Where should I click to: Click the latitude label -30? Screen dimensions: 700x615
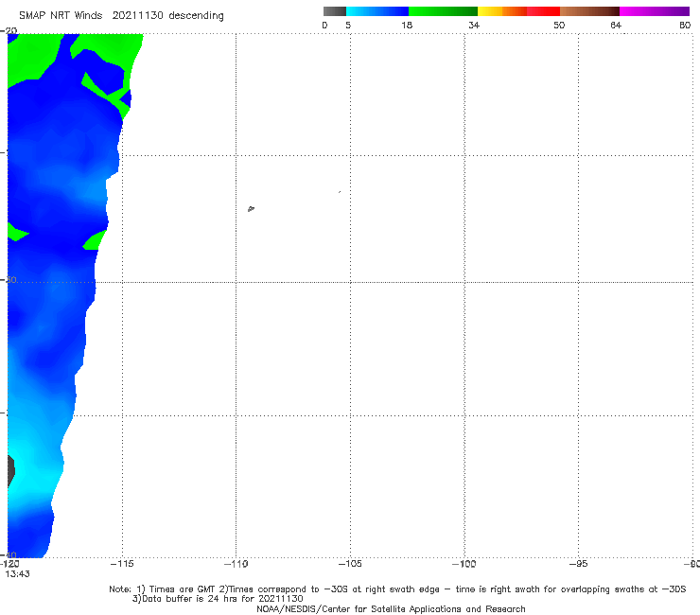(x=10, y=280)
